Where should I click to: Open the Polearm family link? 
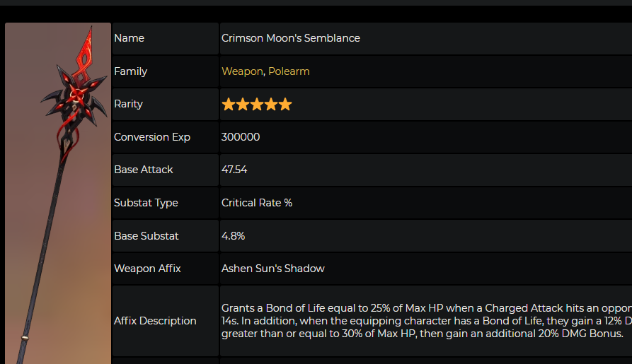[289, 71]
